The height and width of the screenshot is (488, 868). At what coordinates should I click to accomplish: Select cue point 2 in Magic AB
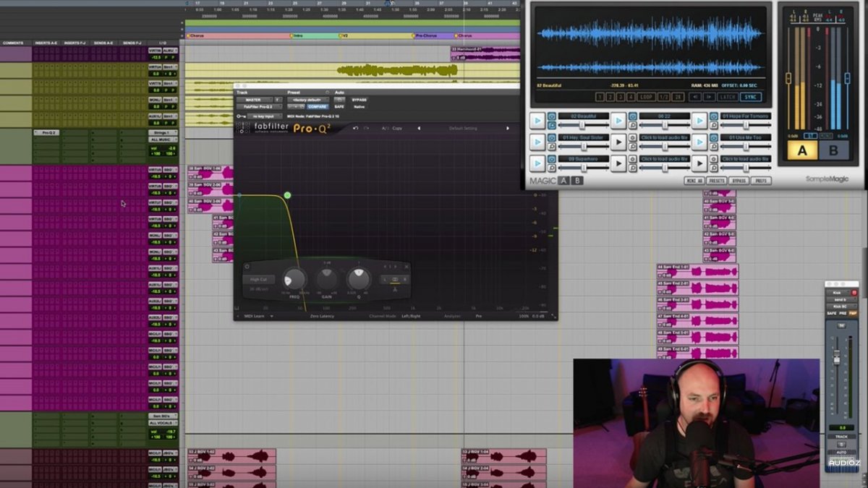click(610, 97)
